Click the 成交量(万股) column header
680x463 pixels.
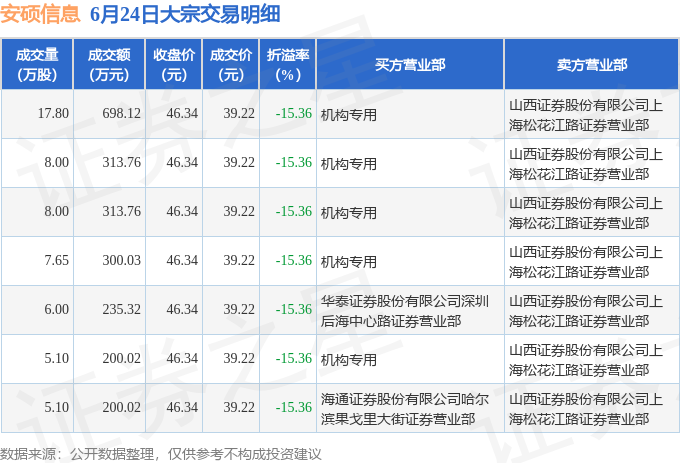point(37,65)
